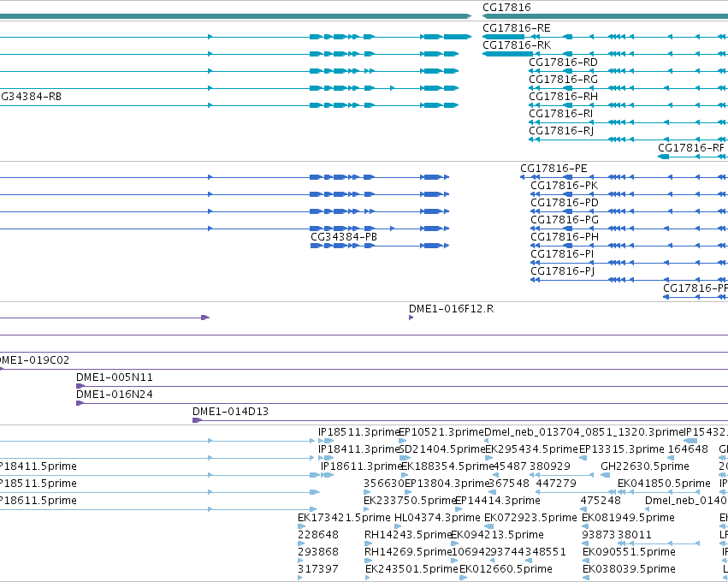Select the CG17816-RF transcript label
The width and height of the screenshot is (728, 582).
691,148
